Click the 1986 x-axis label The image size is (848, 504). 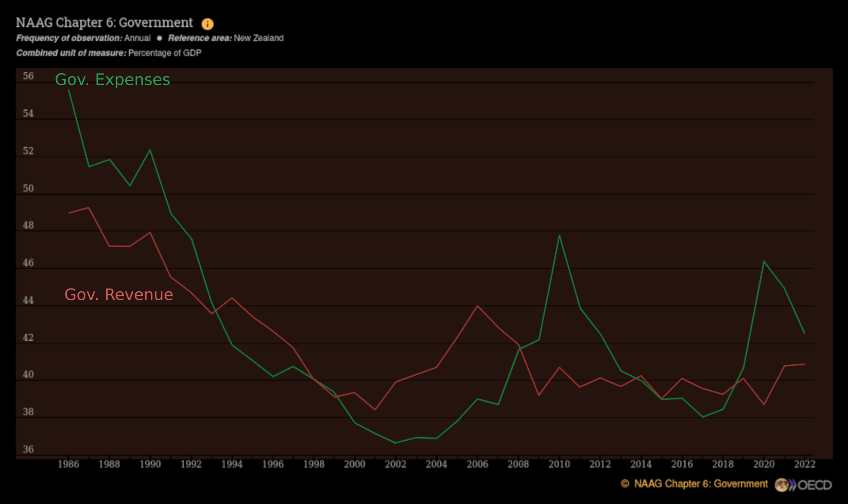69,464
